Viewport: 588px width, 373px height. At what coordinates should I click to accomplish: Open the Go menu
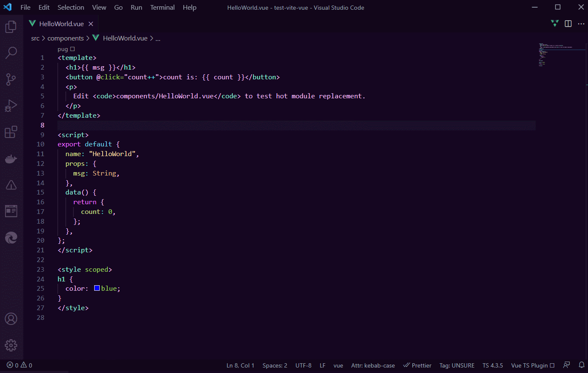[x=118, y=7]
